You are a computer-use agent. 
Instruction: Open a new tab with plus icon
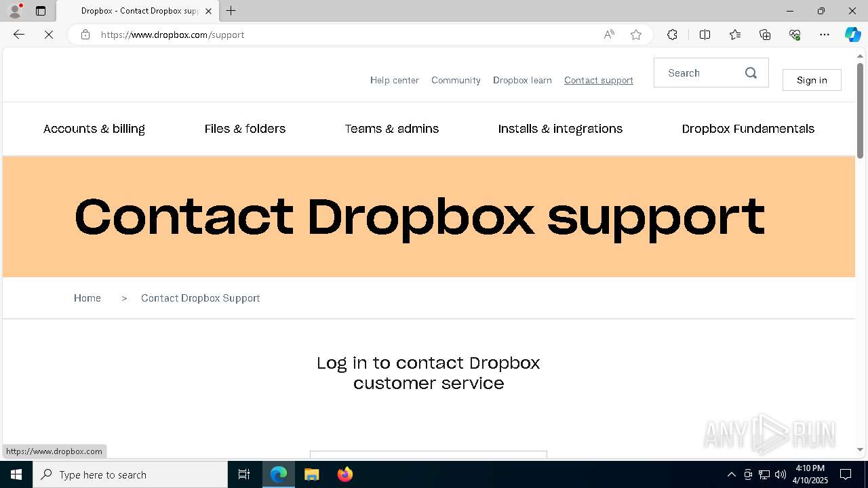pyautogui.click(x=231, y=11)
